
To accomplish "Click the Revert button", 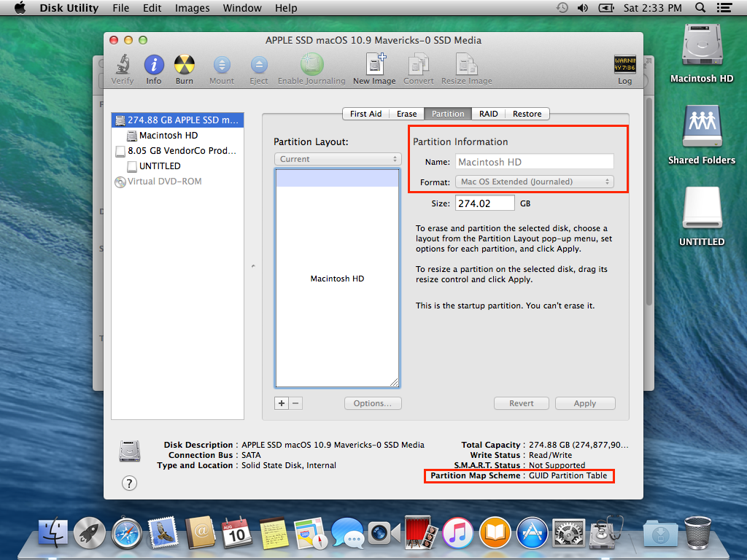I will coord(521,403).
